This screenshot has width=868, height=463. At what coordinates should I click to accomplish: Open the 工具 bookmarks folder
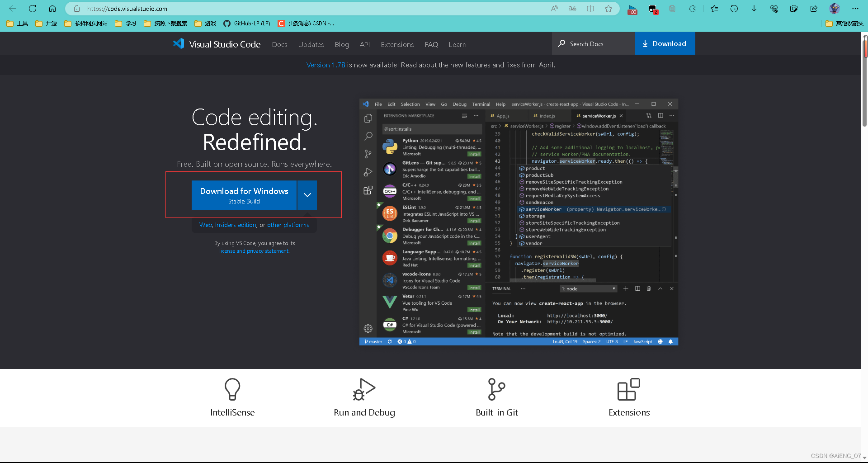[18, 24]
